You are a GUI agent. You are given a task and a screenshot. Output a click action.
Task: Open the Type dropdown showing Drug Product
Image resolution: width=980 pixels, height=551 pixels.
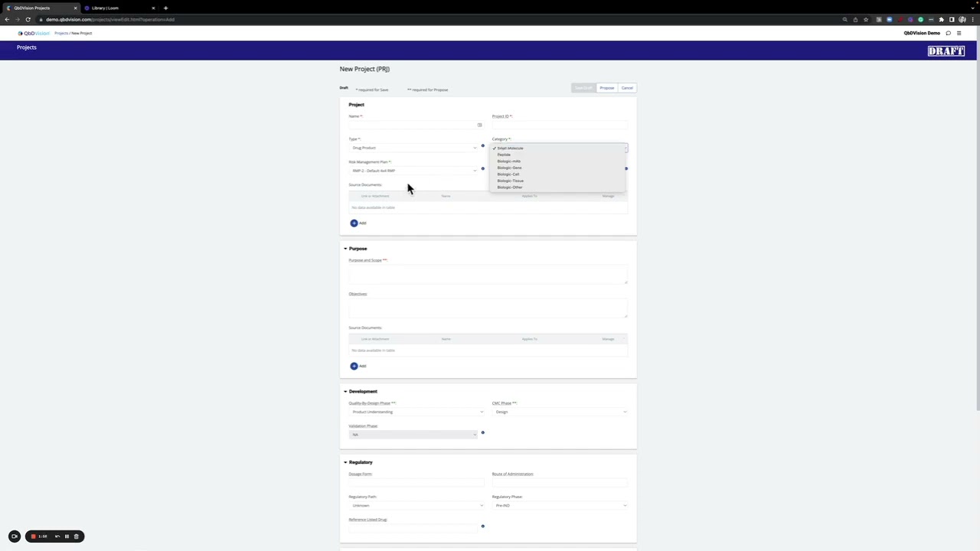pos(413,148)
